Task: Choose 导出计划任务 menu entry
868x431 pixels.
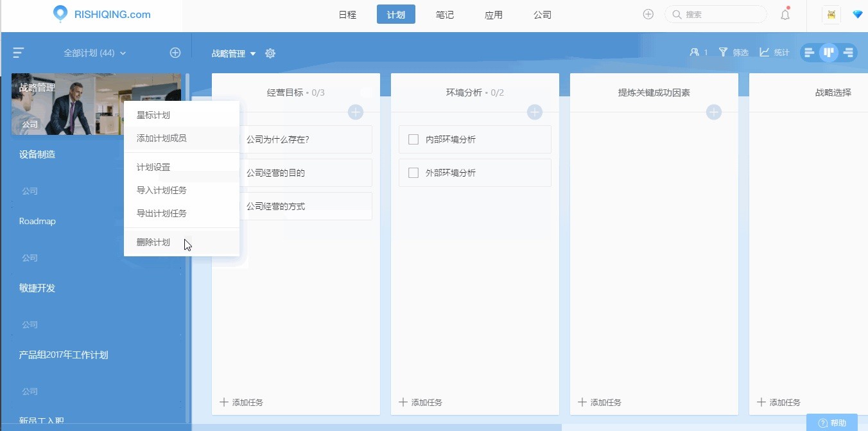Action: (x=182, y=214)
